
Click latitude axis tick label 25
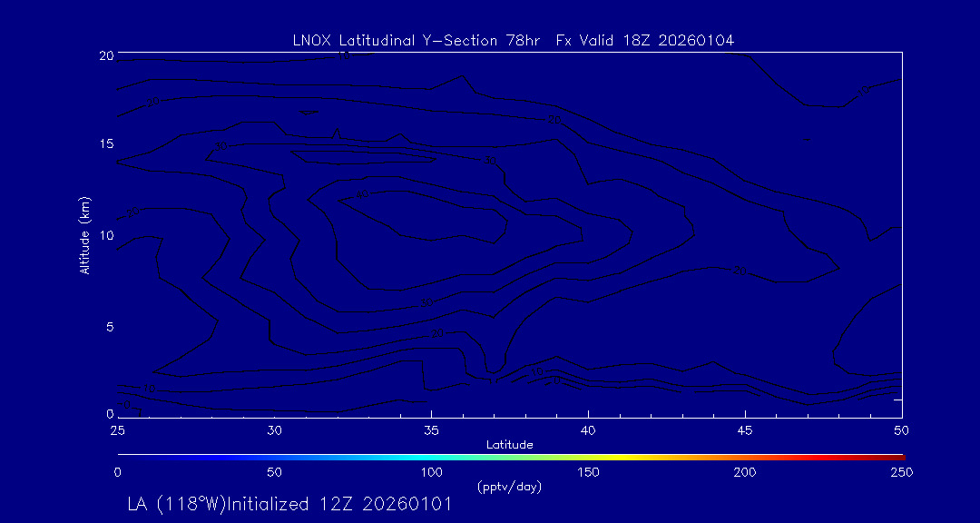(x=117, y=430)
